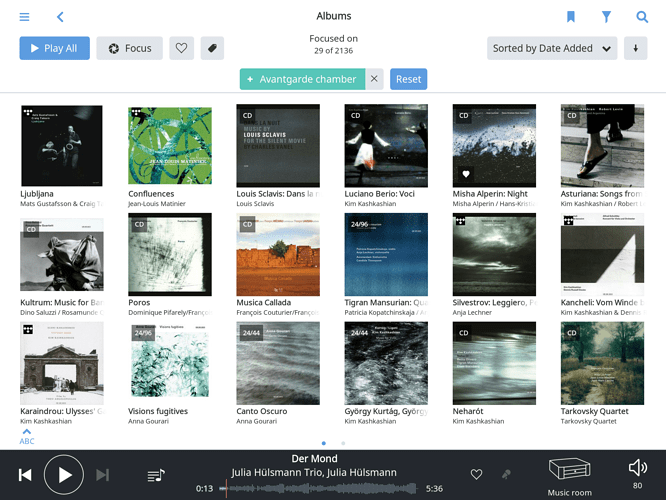This screenshot has height=500, width=666.
Task: Click the Neharót album title
Action: (x=468, y=412)
